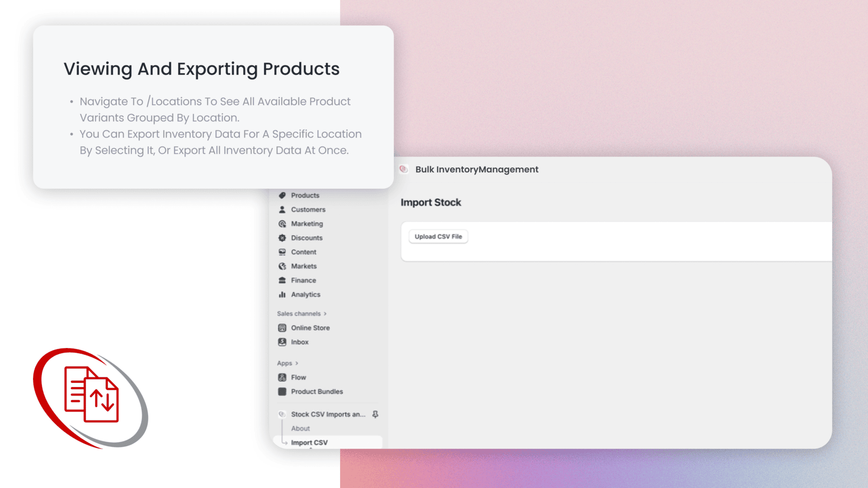Toggle the pin on Stock CSV Imports app

tap(375, 414)
